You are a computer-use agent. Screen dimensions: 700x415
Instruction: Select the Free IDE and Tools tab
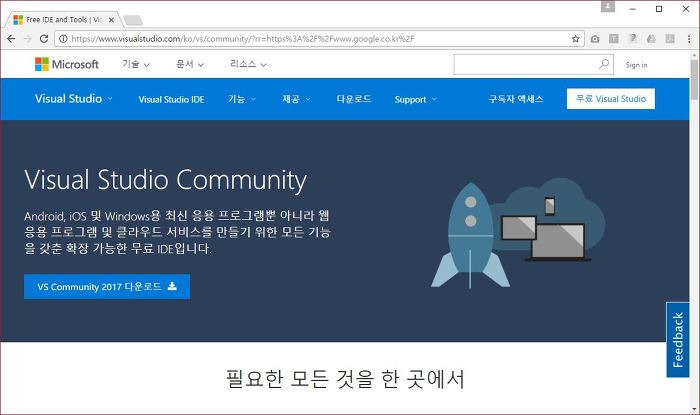point(62,20)
